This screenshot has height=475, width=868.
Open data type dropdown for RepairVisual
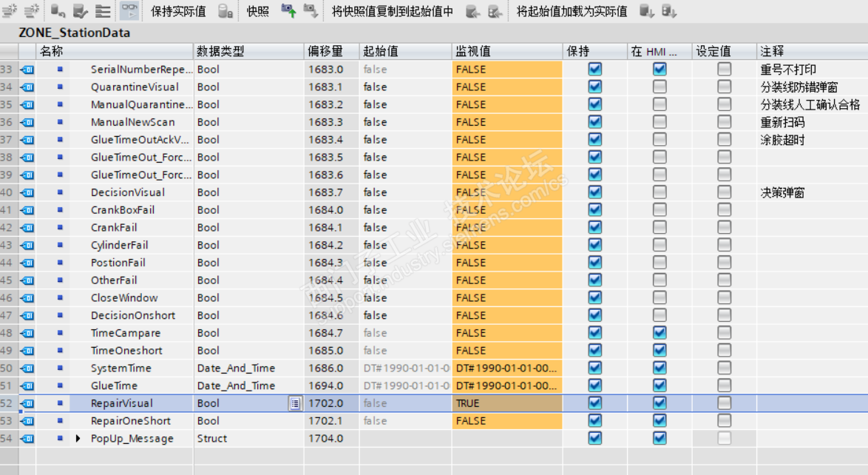[x=295, y=403]
